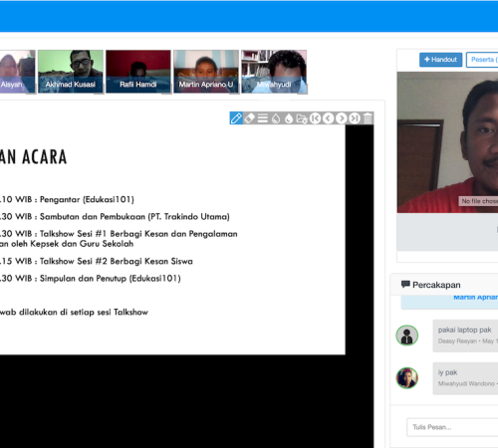Click Miwahyudi Wandono's avatar in chat

pos(407,377)
